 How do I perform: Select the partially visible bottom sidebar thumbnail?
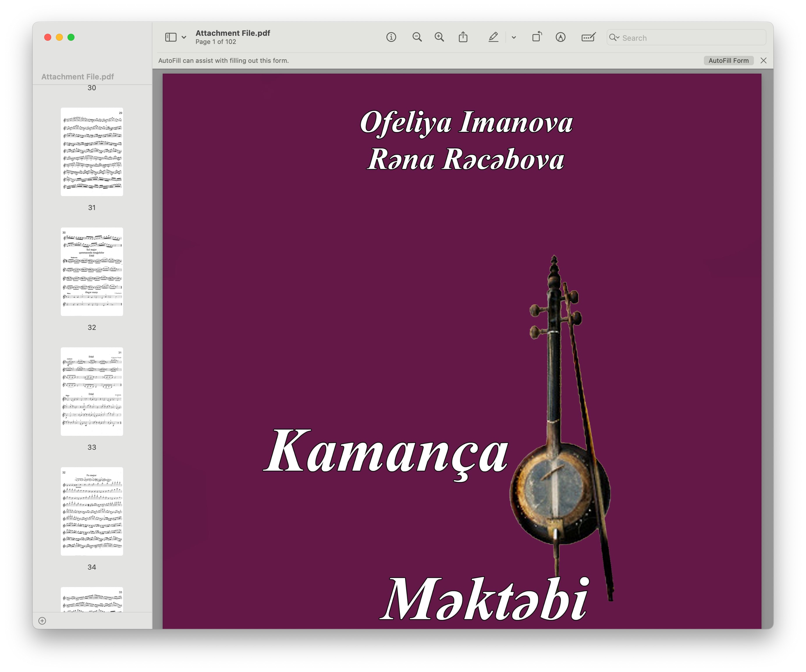click(92, 600)
